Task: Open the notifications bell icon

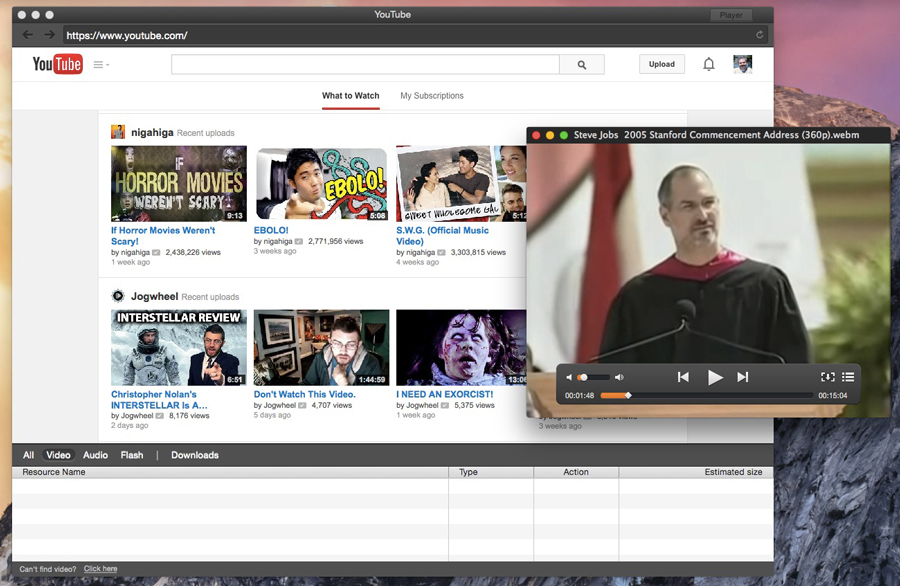Action: click(709, 64)
